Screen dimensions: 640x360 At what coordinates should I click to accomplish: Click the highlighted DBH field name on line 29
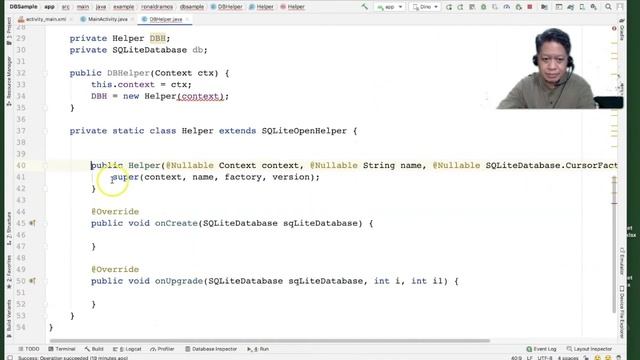[158, 38]
